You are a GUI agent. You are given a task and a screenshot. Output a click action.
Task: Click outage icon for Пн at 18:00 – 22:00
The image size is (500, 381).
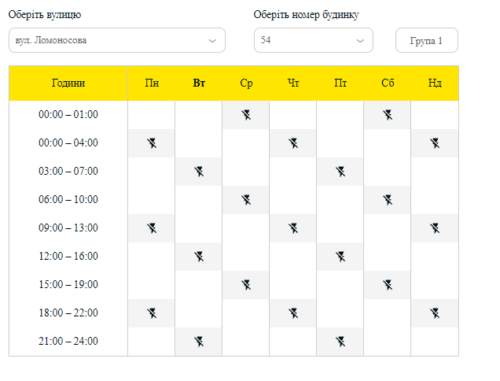[x=152, y=313]
